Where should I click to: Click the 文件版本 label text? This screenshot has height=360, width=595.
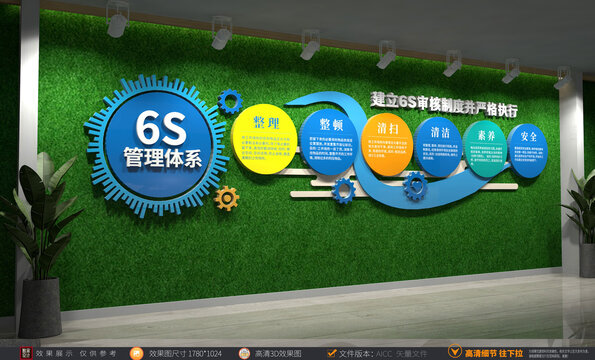[356, 354]
